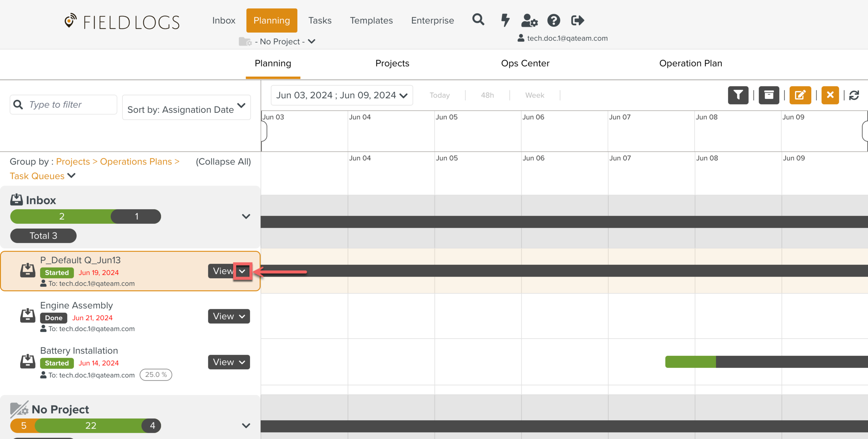This screenshot has width=868, height=439.
Task: Click the orange edit pencil icon
Action: [800, 95]
